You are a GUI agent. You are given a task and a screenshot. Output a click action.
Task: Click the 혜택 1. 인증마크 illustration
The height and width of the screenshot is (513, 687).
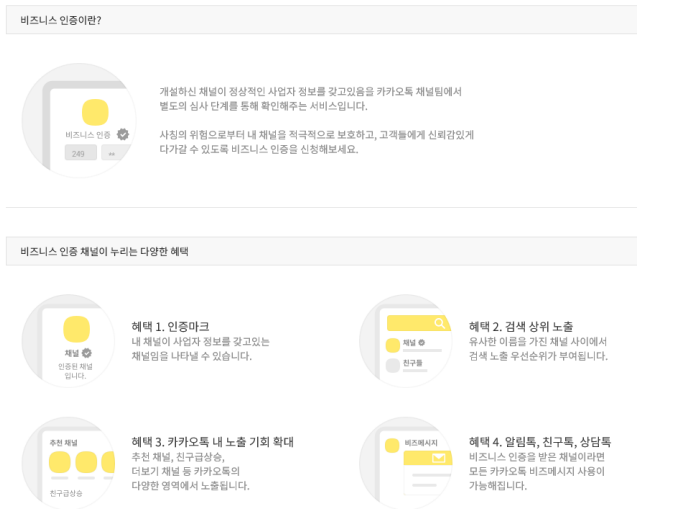click(x=68, y=341)
